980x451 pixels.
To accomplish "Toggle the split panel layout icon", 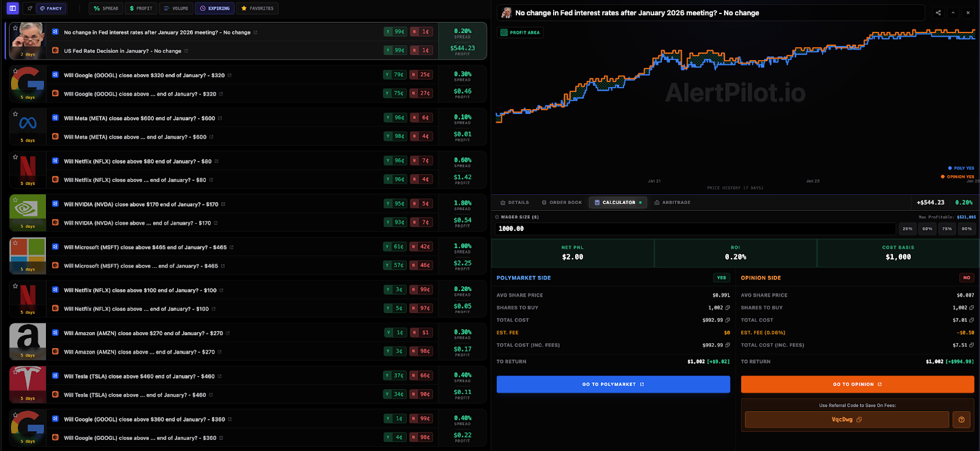I will tap(12, 9).
